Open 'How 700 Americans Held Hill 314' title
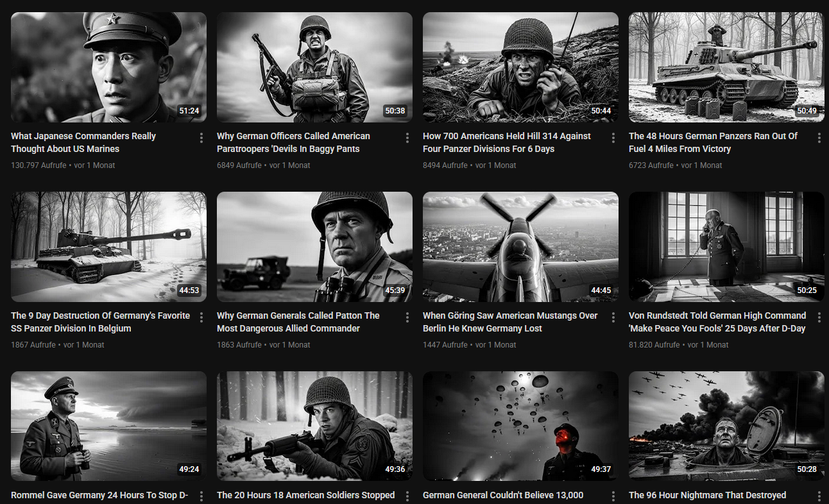The height and width of the screenshot is (504, 829). (507, 142)
